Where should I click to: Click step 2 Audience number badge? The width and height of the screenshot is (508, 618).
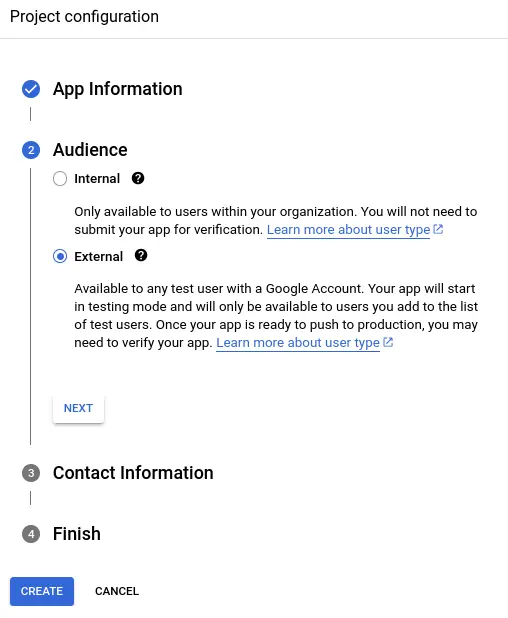click(x=31, y=150)
